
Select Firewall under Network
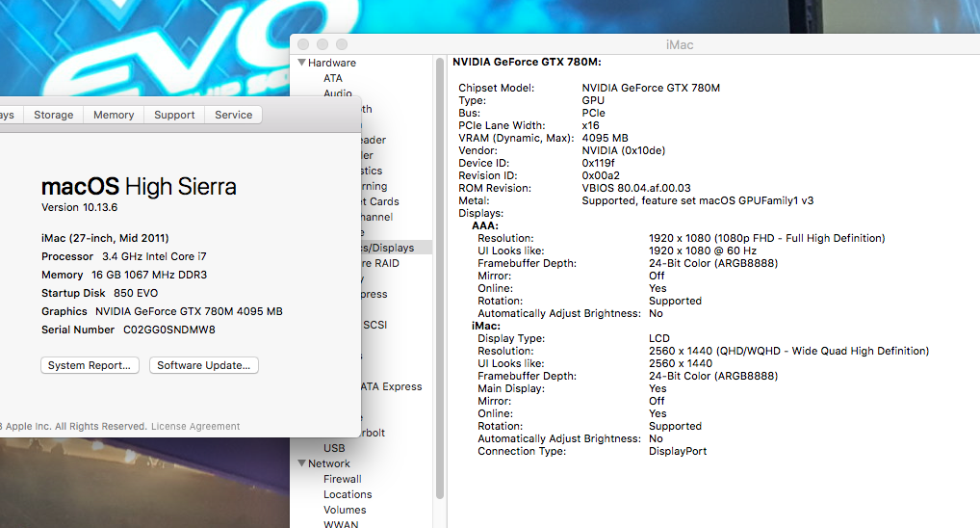pyautogui.click(x=343, y=479)
